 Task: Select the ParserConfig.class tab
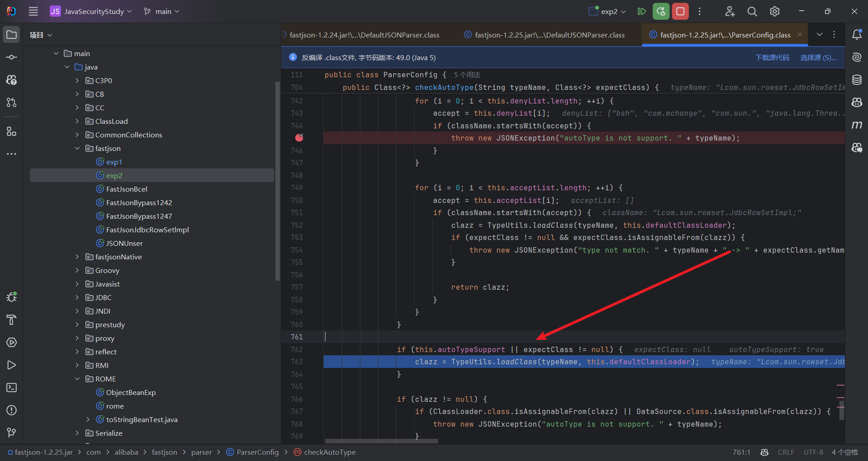tap(725, 35)
